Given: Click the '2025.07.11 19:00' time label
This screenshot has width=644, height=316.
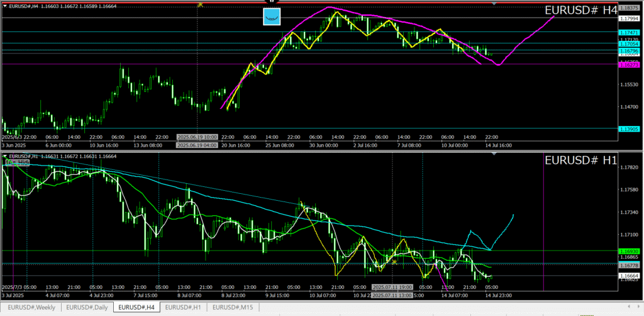Looking at the screenshot, I should (392, 287).
